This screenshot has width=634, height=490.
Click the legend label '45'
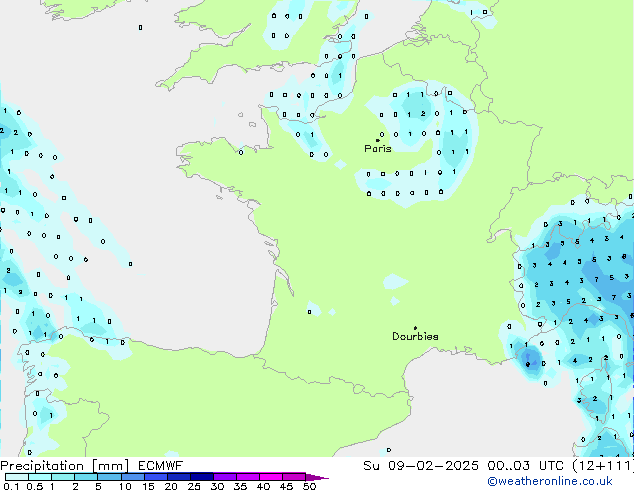(286, 486)
